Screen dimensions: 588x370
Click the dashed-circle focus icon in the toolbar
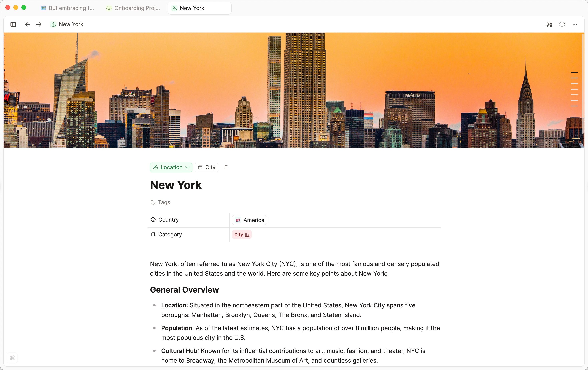(x=562, y=24)
